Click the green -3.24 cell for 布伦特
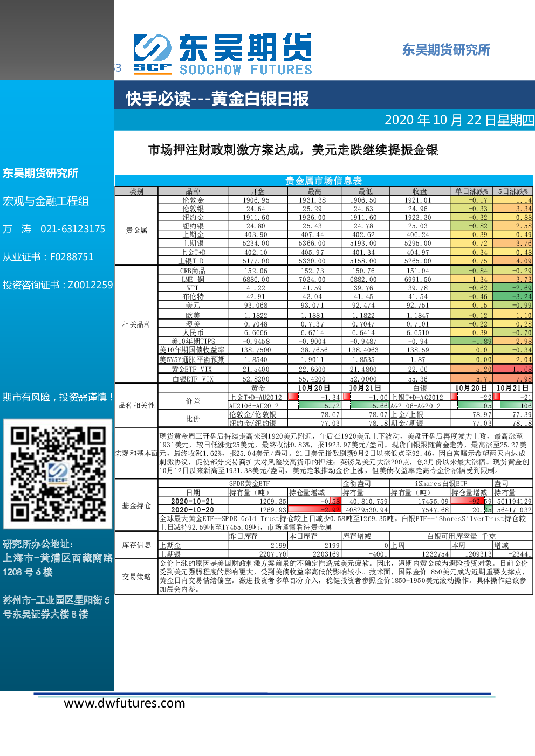 click(513, 296)
